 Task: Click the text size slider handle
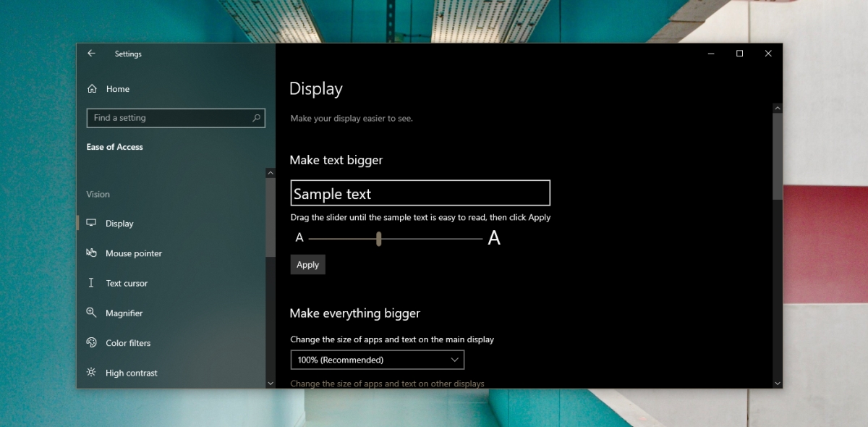coord(378,239)
